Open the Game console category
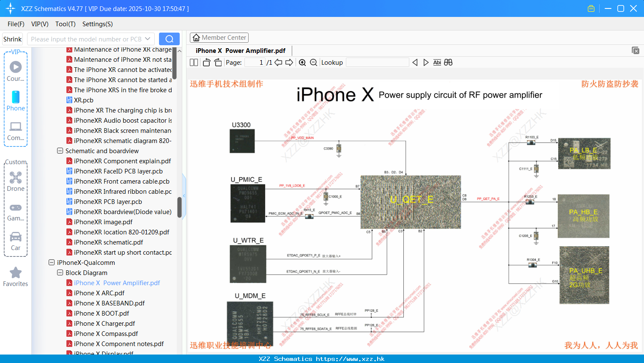Image resolution: width=644 pixels, height=363 pixels. point(16,212)
